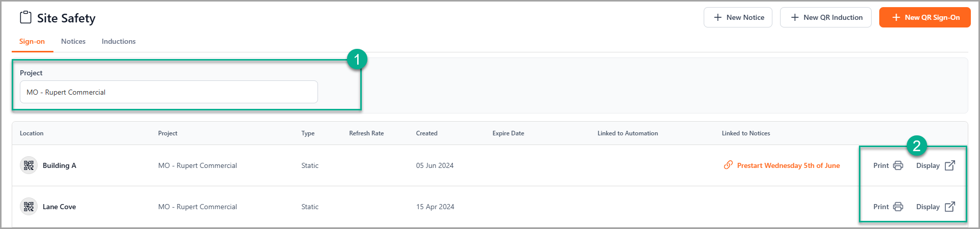
Task: Create a New QR Sign-On
Action: 925,17
